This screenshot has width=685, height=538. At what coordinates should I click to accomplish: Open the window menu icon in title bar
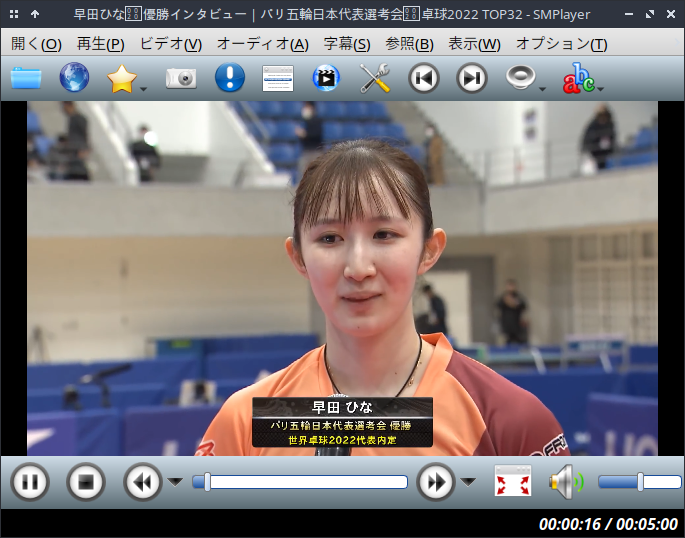pos(14,14)
